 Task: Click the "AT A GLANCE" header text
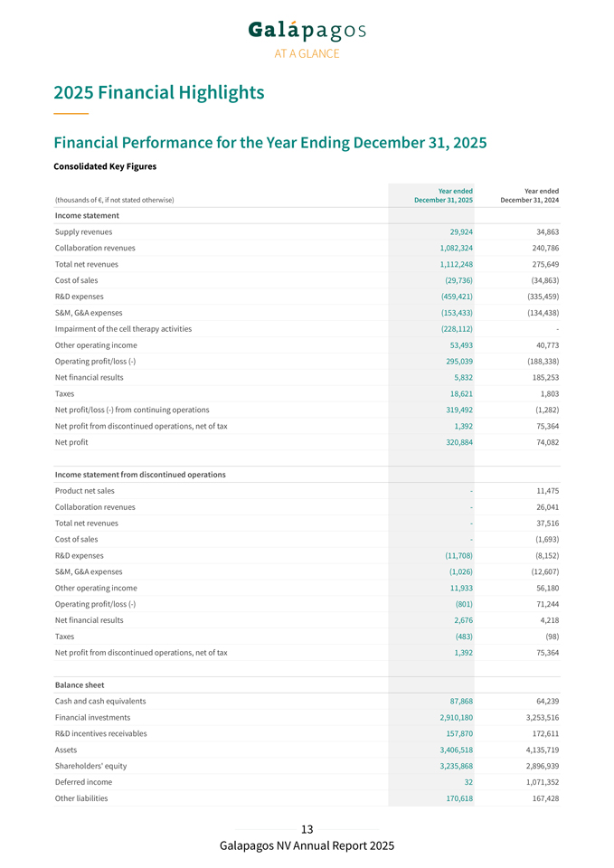coord(307,54)
